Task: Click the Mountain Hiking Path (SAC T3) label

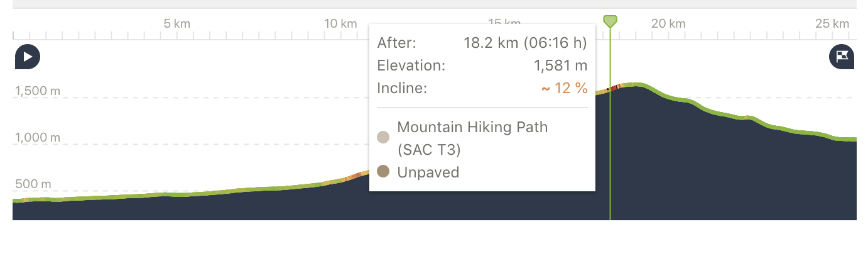Action: point(472,138)
